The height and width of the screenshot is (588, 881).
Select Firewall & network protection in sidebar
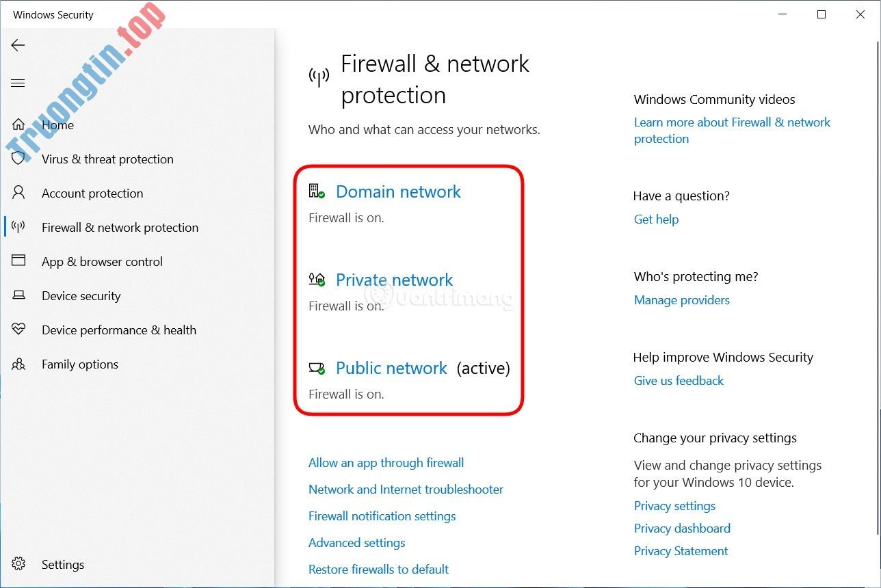(120, 228)
